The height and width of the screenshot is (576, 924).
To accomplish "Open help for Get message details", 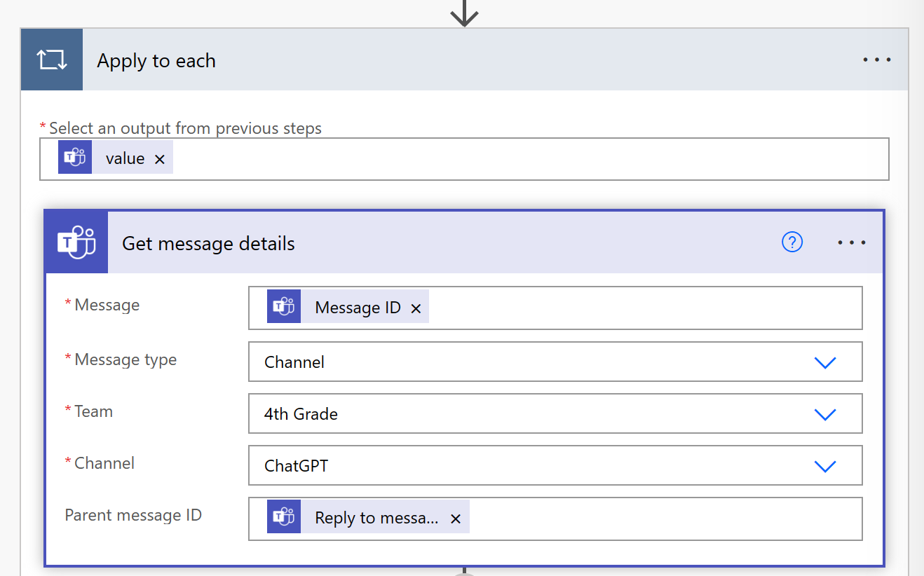I will (791, 242).
